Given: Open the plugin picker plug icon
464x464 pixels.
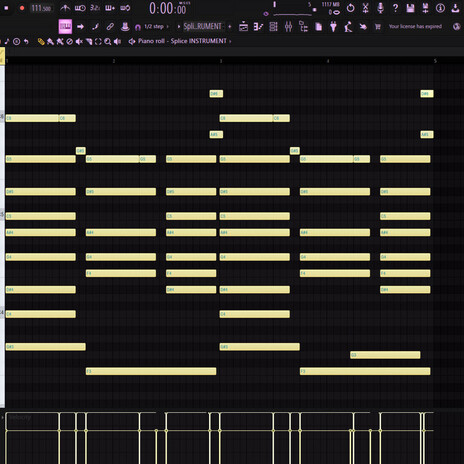Looking at the screenshot, I should pyautogui.click(x=333, y=27).
